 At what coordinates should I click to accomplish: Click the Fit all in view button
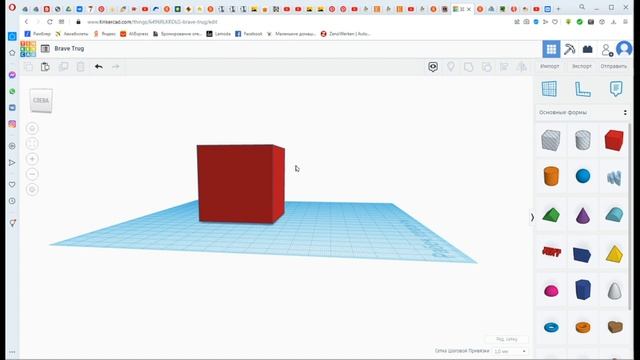tap(32, 144)
